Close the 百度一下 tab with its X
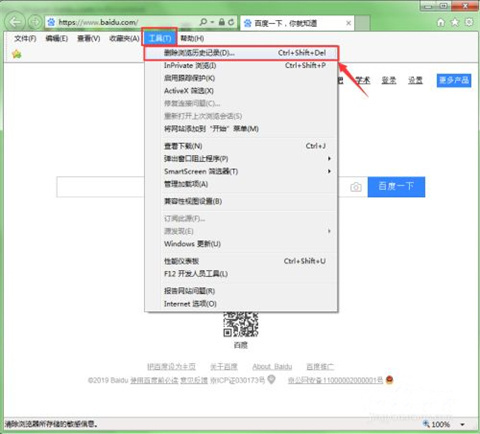This screenshot has height=434, width=480. click(348, 23)
